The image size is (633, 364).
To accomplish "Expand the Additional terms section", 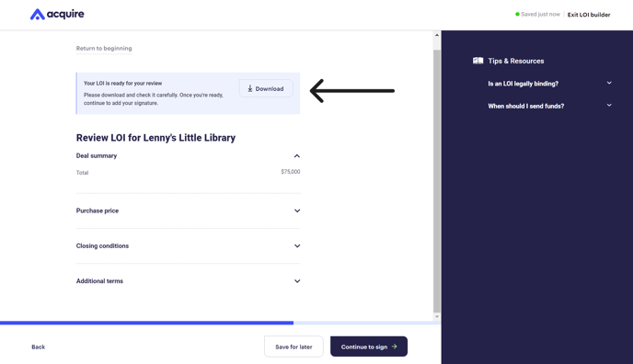I will click(297, 281).
